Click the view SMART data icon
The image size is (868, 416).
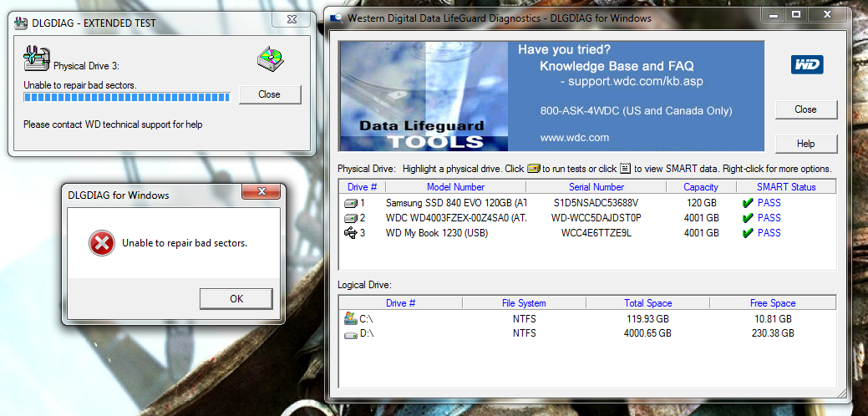pyautogui.click(x=626, y=168)
